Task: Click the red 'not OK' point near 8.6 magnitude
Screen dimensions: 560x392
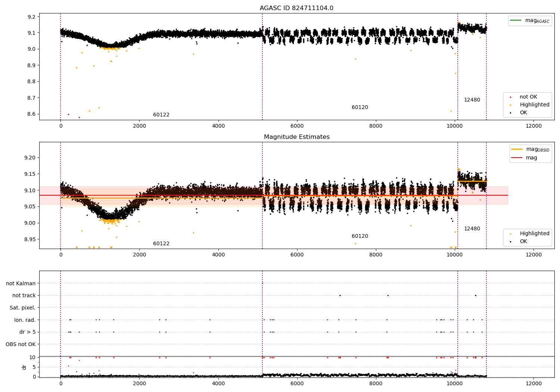Action: 68,114
